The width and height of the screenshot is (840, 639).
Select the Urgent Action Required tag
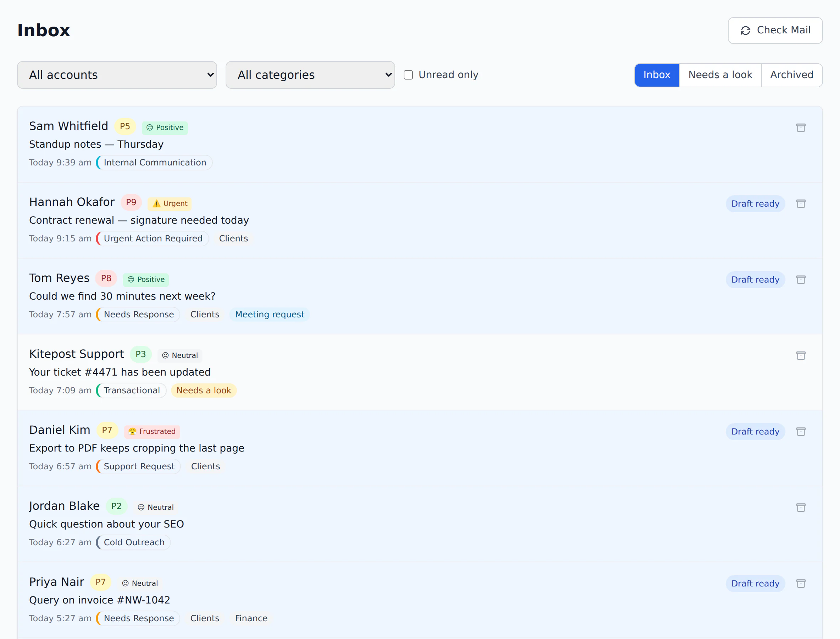coord(153,239)
